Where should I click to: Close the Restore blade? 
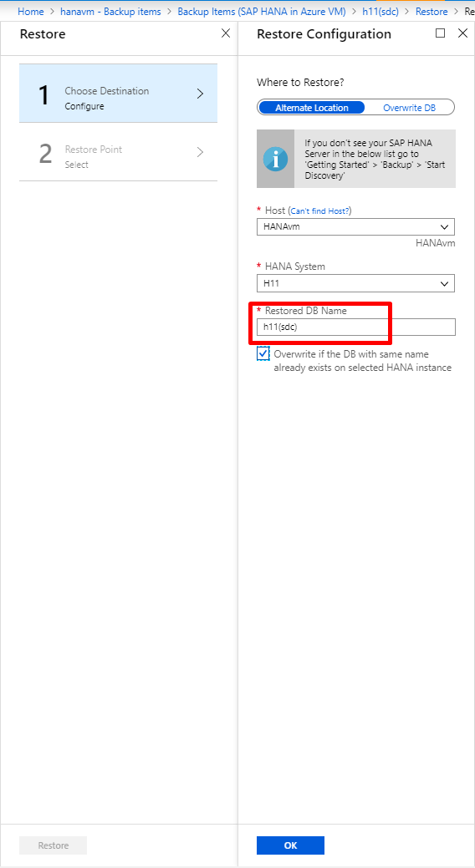[226, 33]
